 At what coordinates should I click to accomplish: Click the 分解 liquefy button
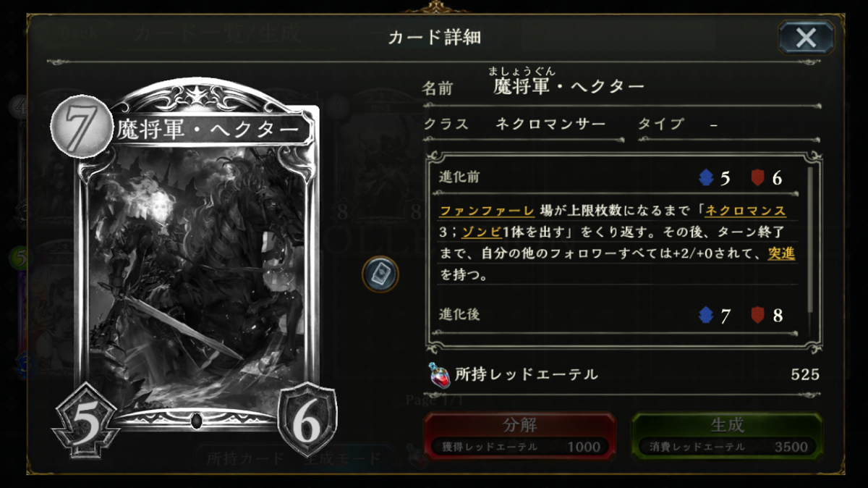519,436
